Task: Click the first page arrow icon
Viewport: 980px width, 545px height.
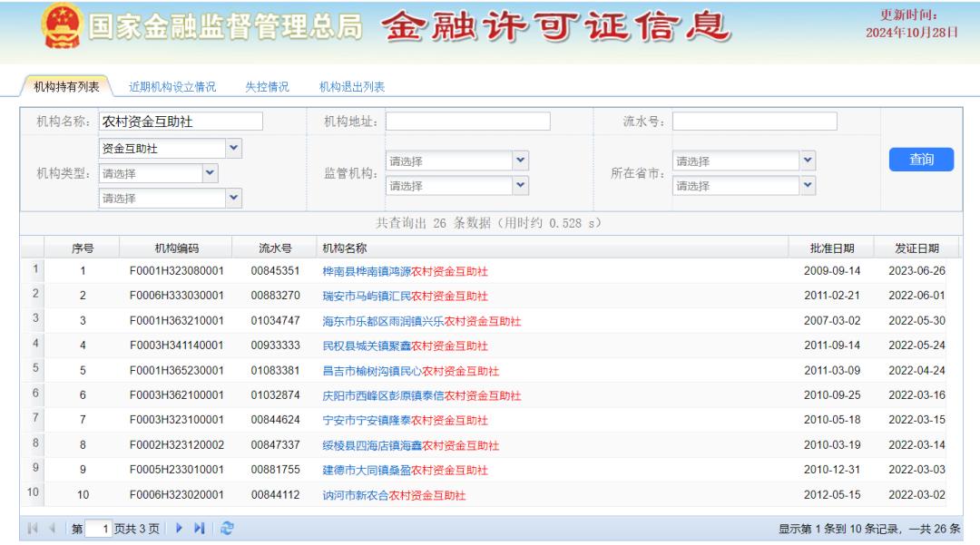Action: coord(34,528)
